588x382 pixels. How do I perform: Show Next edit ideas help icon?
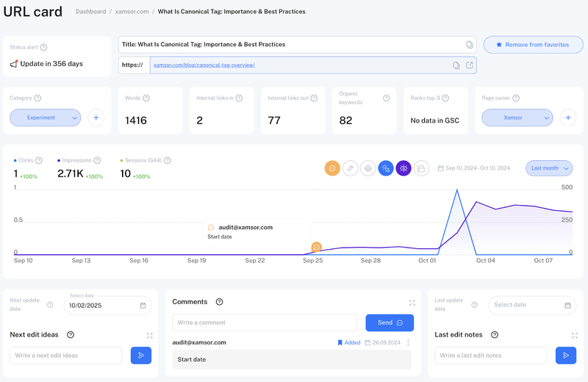coord(71,335)
